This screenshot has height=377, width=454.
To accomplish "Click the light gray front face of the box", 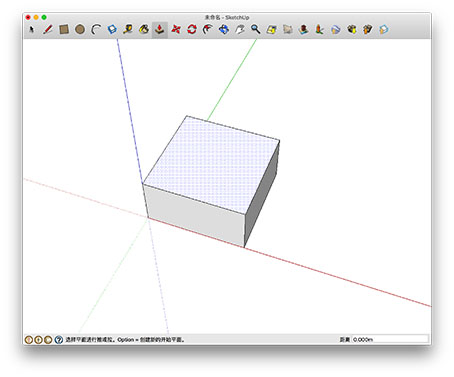I will click(197, 215).
